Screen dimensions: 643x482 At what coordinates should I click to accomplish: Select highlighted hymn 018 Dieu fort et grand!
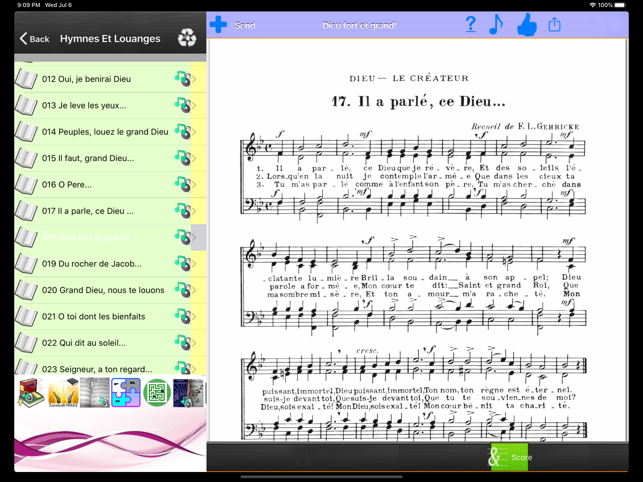pyautogui.click(x=110, y=237)
